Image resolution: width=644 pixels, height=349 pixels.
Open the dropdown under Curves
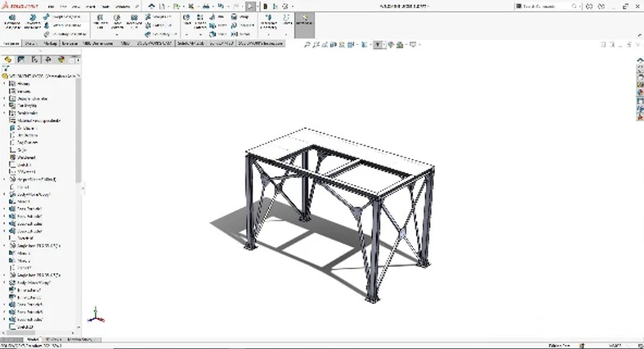(287, 35)
